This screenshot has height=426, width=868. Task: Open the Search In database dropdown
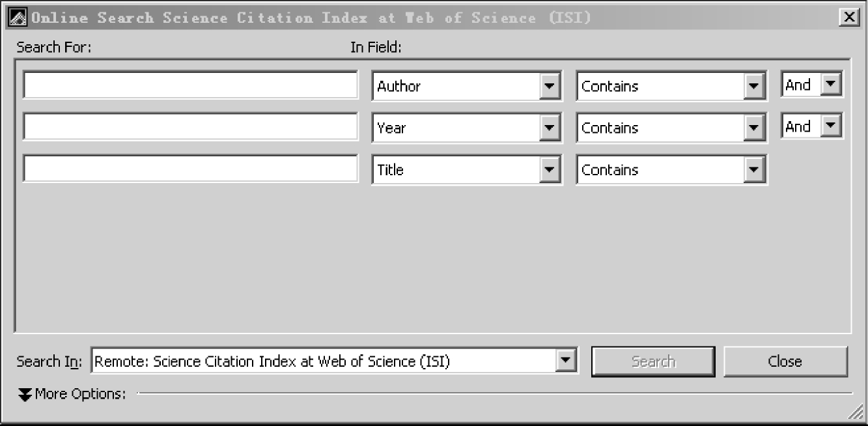(567, 361)
